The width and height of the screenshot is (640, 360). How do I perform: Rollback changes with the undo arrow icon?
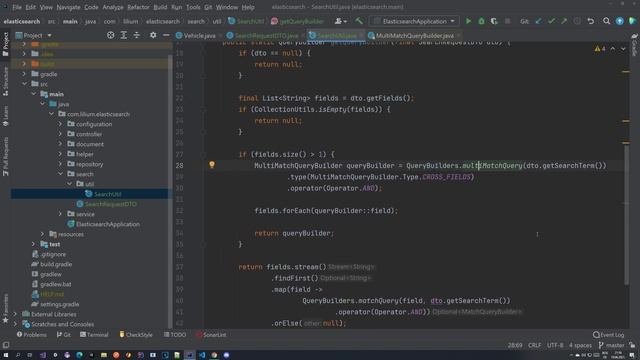591,21
